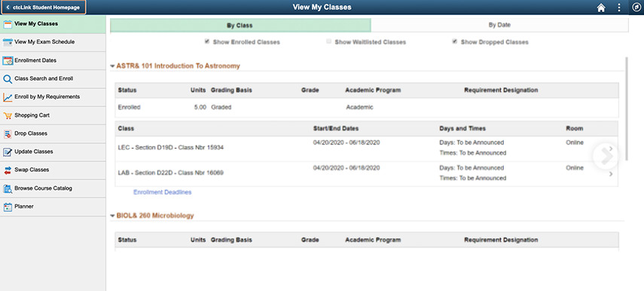Screen dimensions: 644x291
Task: Open Shopping Cart menu item
Action: [x=53, y=115]
